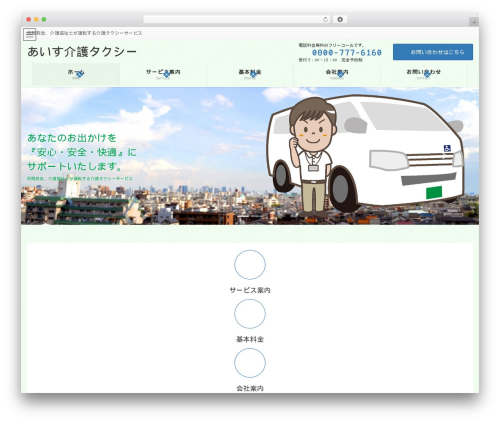Click the 会社案内 label under the circle
The image size is (500, 423).
[x=250, y=388]
